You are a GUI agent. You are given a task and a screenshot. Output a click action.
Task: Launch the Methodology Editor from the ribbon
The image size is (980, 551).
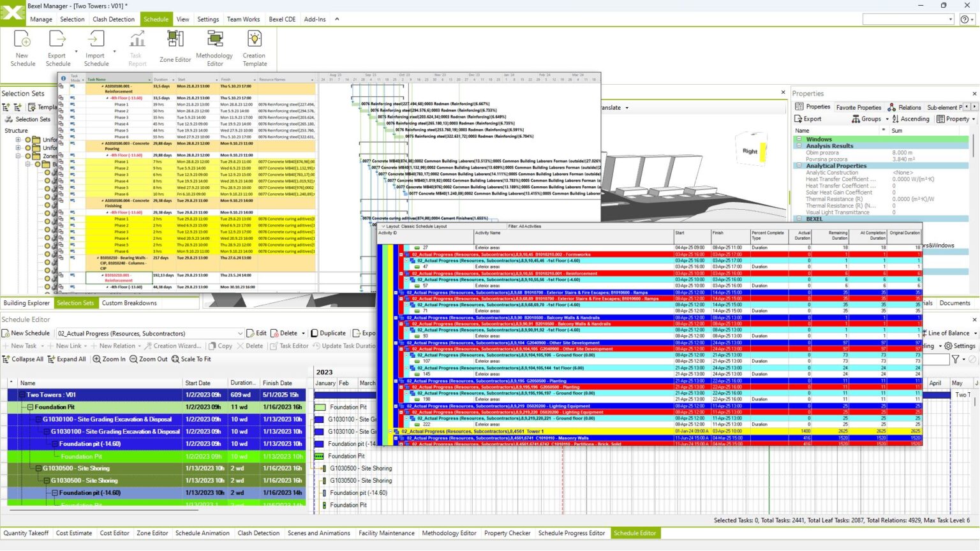pos(214,48)
